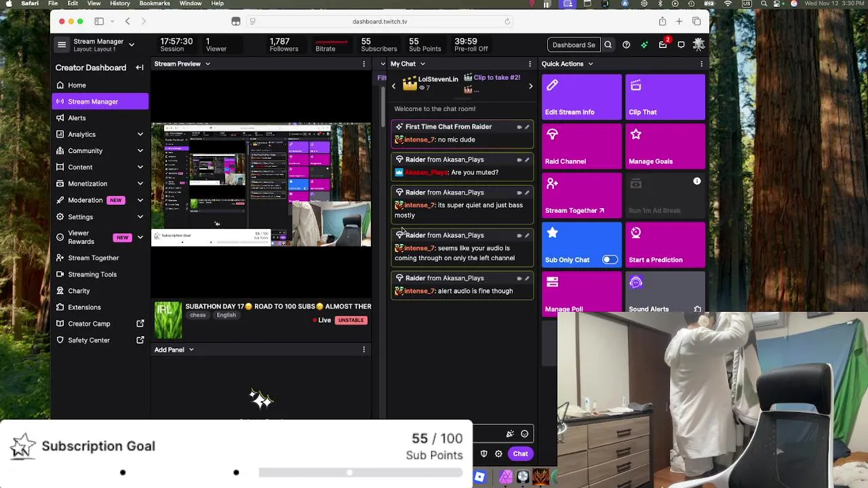Collapse the Creator Dashboard sidebar
Viewport: 868px width, 488px height.
[139, 68]
